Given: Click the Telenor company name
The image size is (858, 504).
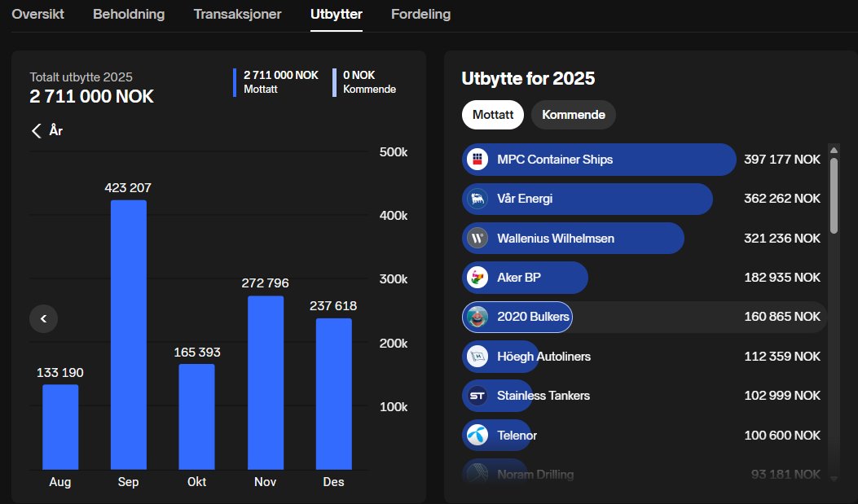Looking at the screenshot, I should tap(517, 435).
